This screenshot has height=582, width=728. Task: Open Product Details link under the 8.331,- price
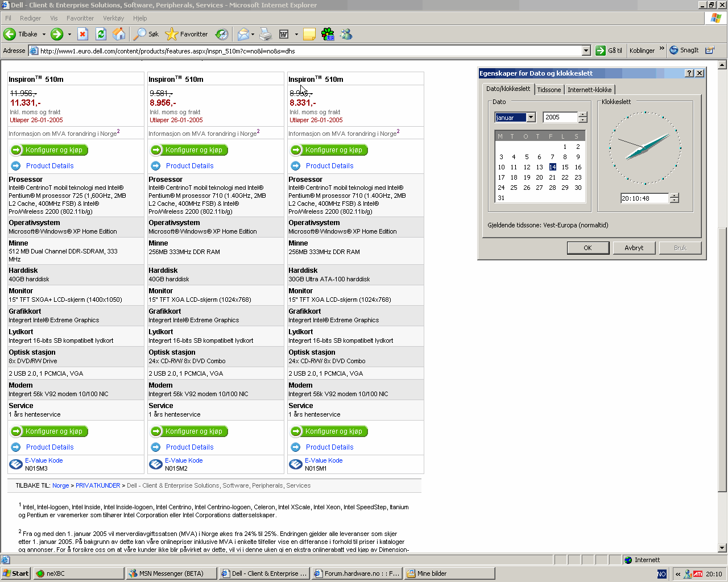329,166
